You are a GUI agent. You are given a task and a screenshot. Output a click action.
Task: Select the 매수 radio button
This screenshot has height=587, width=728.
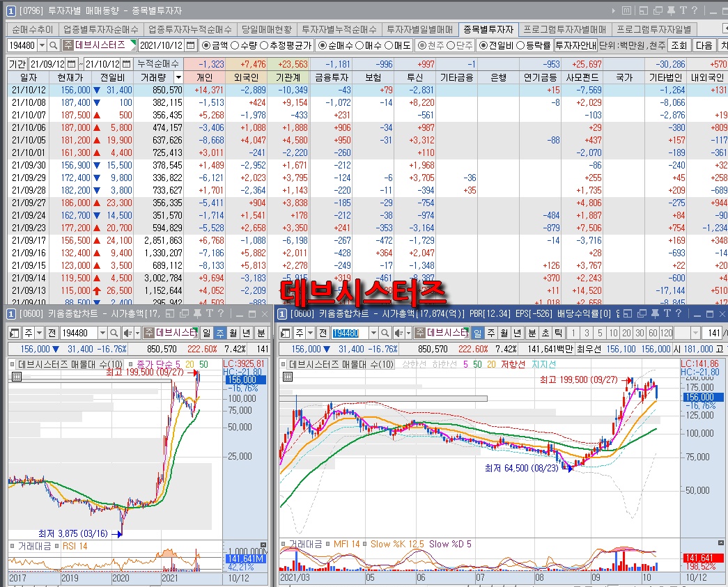359,45
